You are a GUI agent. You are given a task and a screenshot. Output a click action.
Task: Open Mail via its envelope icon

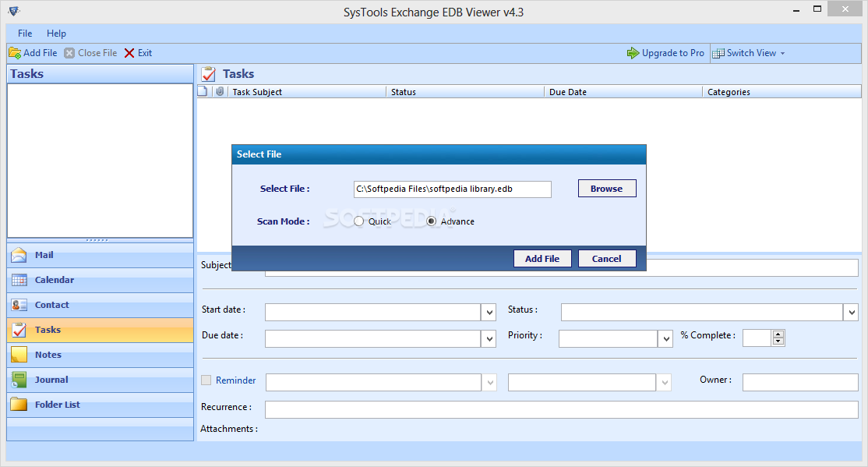(x=19, y=255)
